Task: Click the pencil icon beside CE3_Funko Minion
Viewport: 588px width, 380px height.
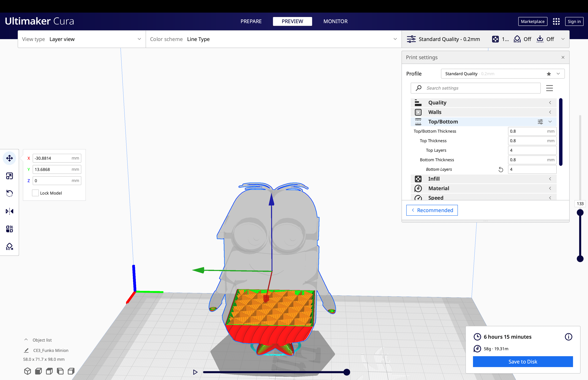Action: pos(26,350)
